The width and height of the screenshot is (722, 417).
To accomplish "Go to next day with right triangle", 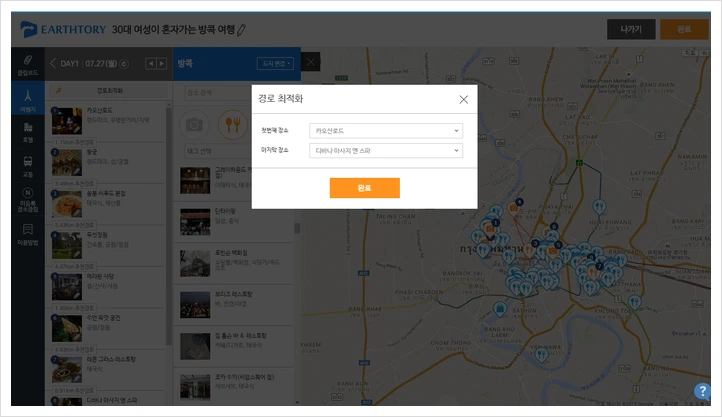I will [x=161, y=64].
